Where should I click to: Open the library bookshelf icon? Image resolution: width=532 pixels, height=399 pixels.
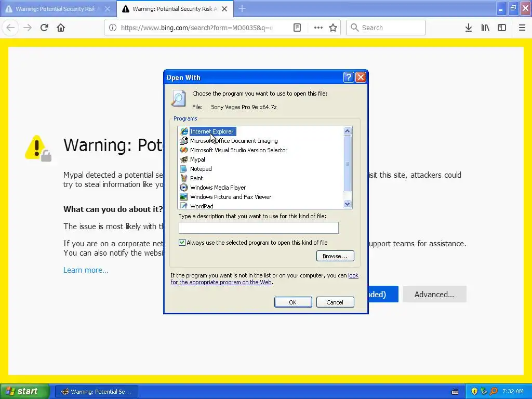485,28
